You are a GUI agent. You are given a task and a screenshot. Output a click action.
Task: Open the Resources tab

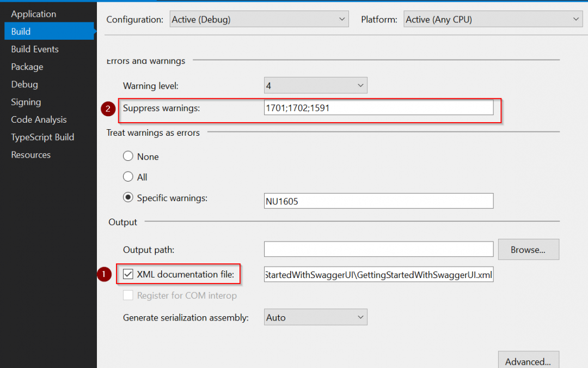tap(31, 155)
